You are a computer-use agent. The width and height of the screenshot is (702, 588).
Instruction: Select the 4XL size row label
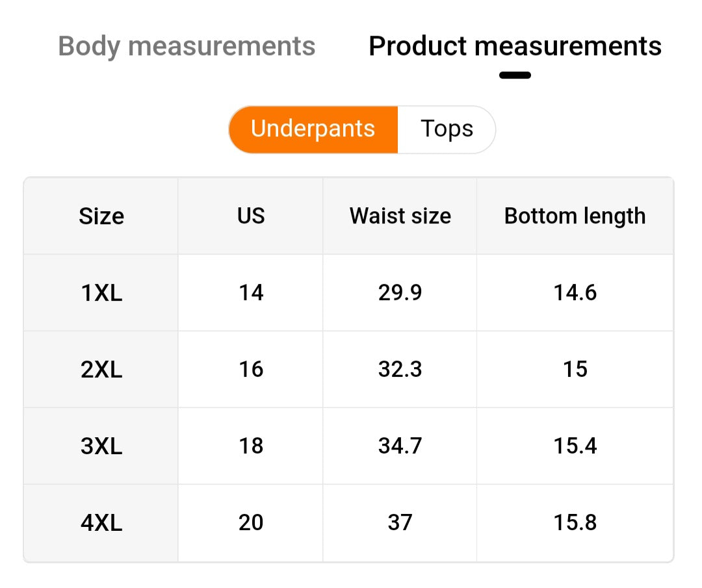(101, 523)
